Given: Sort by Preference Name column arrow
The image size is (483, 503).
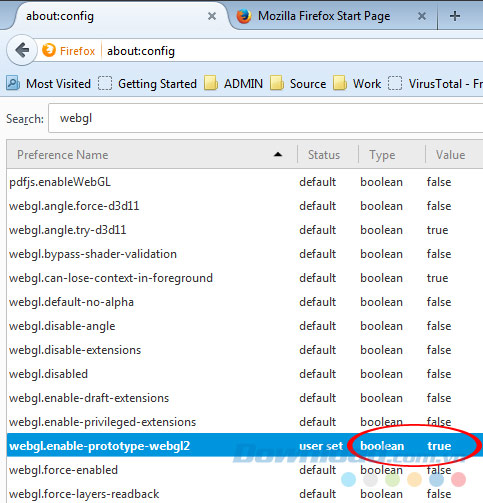Looking at the screenshot, I should [x=278, y=155].
